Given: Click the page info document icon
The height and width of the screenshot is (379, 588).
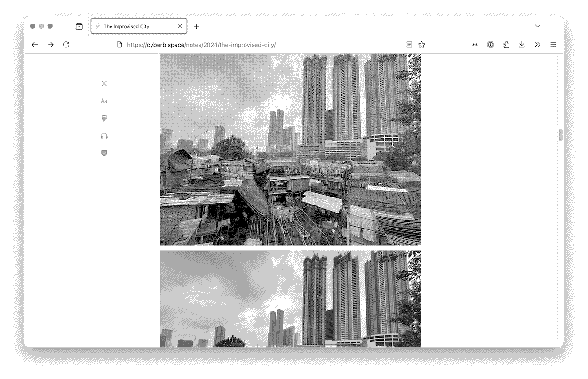Looking at the screenshot, I should [119, 45].
